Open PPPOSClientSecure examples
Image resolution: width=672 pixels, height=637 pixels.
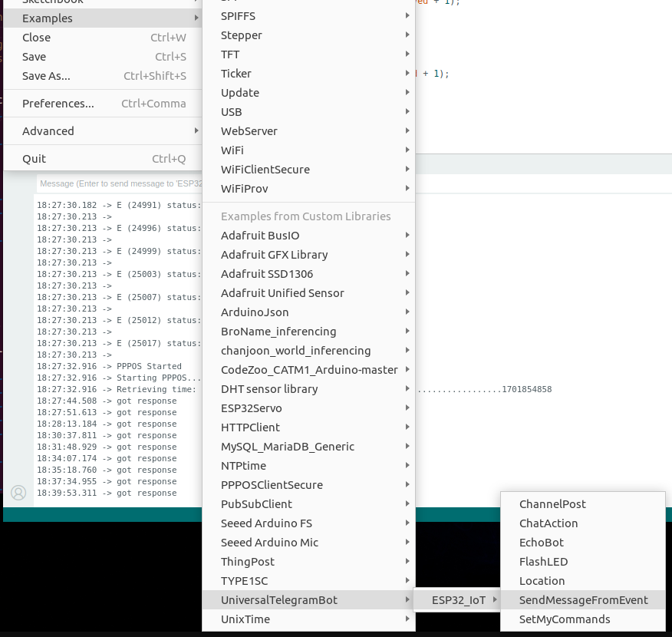tap(308, 485)
